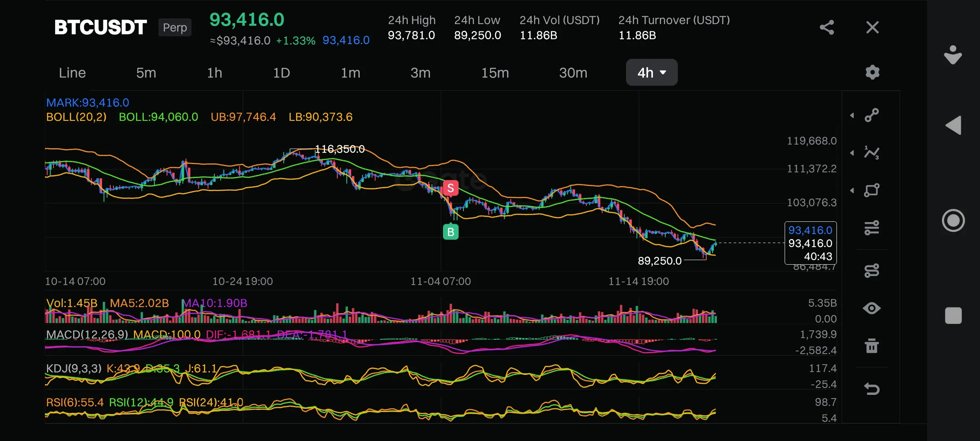
Task: Expand the line tool options arrow
Action: (x=852, y=116)
